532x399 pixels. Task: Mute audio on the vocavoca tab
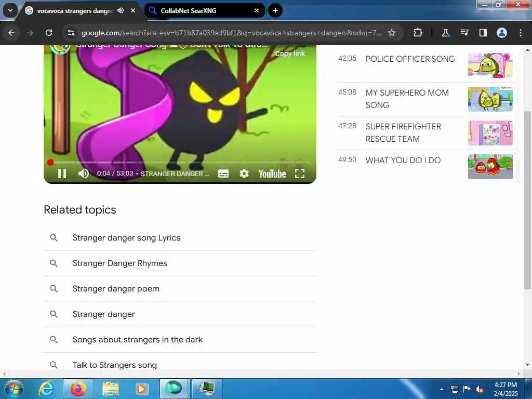(121, 10)
